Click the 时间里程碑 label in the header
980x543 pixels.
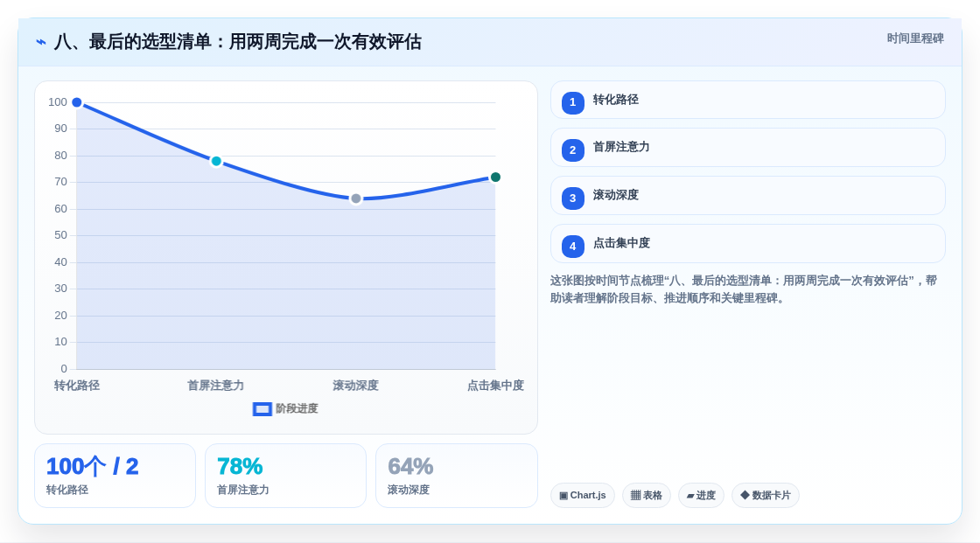pos(915,38)
